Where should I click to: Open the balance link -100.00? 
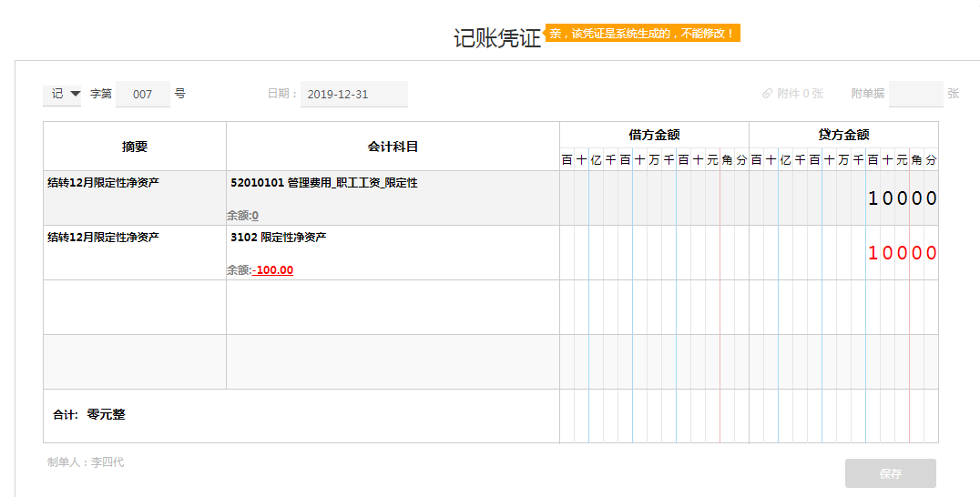pos(272,269)
